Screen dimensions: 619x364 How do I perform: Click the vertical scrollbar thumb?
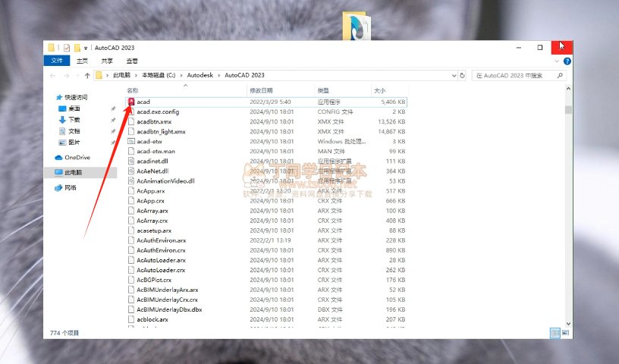568,109
